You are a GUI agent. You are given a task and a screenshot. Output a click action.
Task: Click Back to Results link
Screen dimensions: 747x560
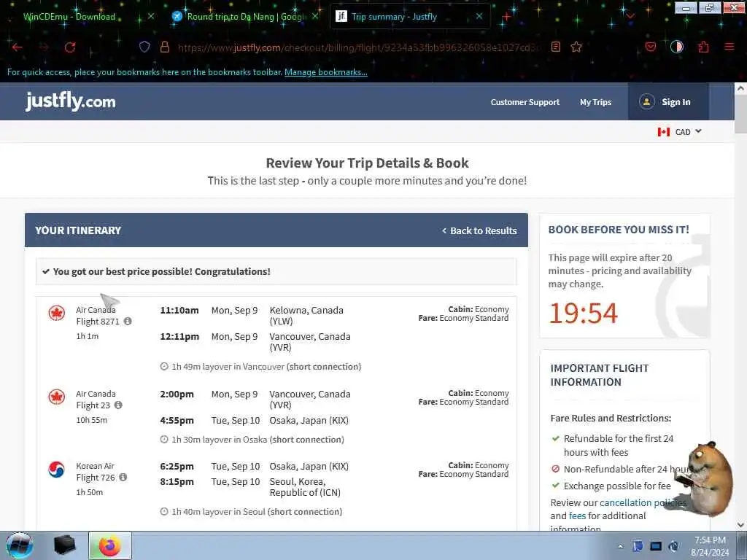tap(479, 230)
